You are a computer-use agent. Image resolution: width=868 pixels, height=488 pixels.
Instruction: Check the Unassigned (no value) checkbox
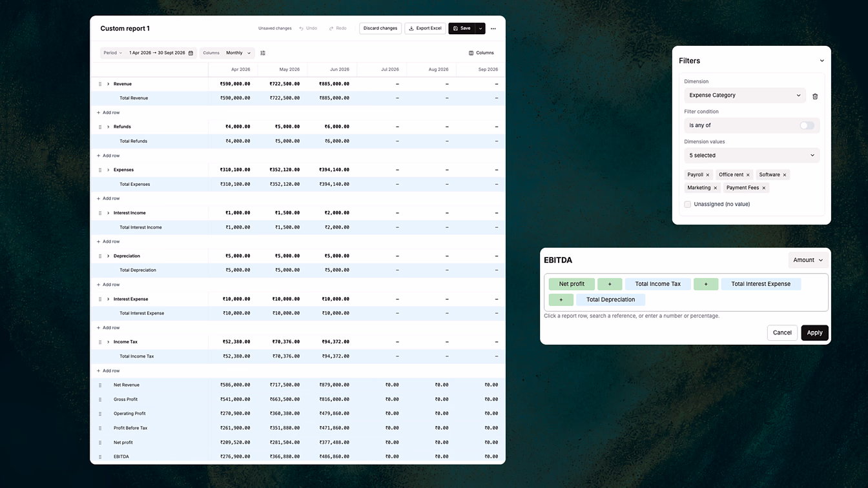coord(688,204)
